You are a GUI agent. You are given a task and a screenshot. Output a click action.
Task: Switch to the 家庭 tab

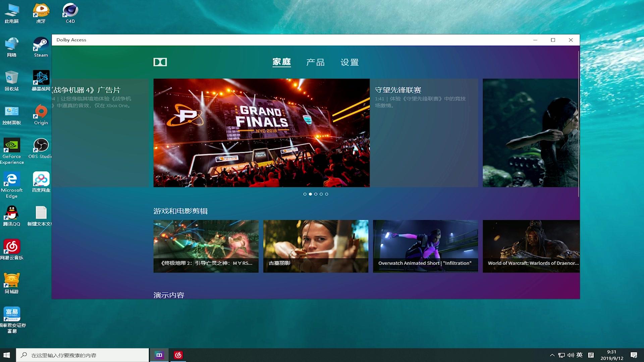click(281, 62)
